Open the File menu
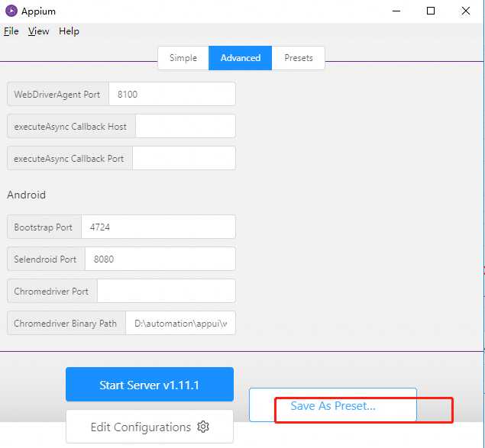 click(11, 31)
